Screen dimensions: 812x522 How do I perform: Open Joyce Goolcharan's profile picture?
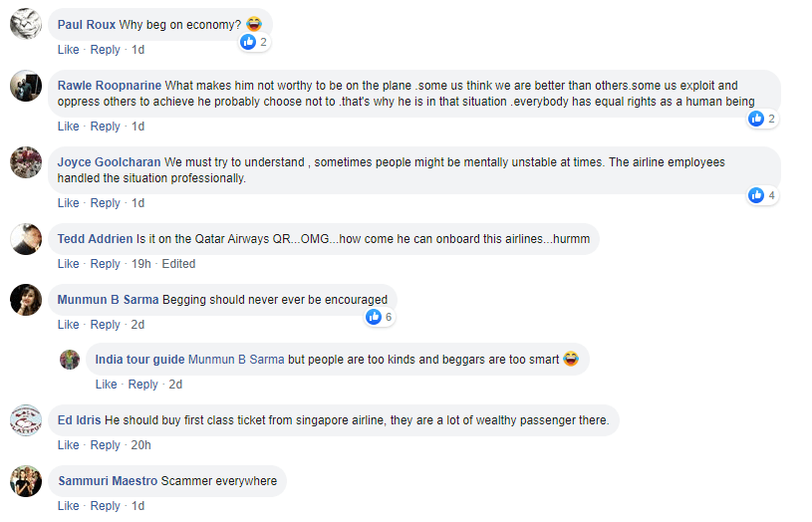26,162
